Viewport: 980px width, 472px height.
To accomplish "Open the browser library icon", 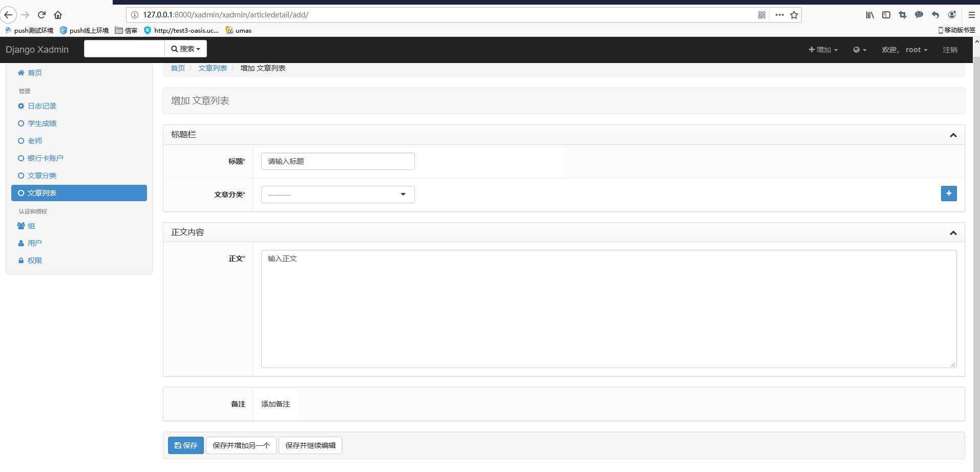I will [x=870, y=15].
